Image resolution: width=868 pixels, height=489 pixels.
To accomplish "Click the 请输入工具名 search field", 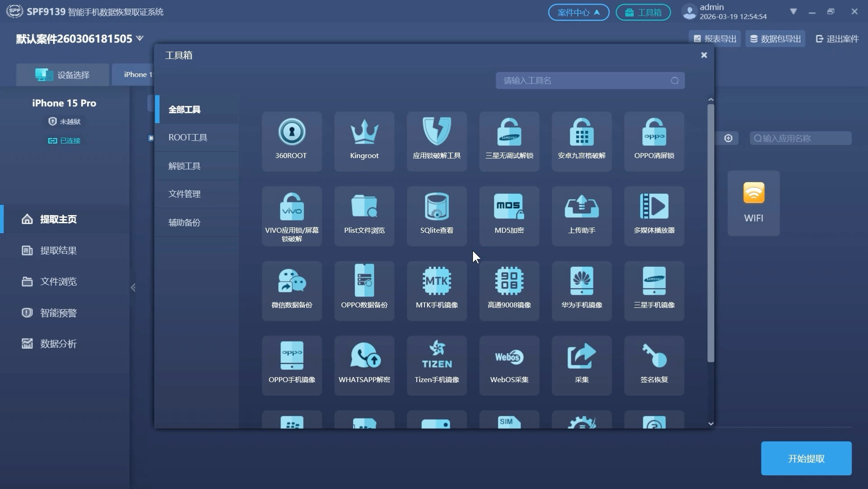I will 590,81.
